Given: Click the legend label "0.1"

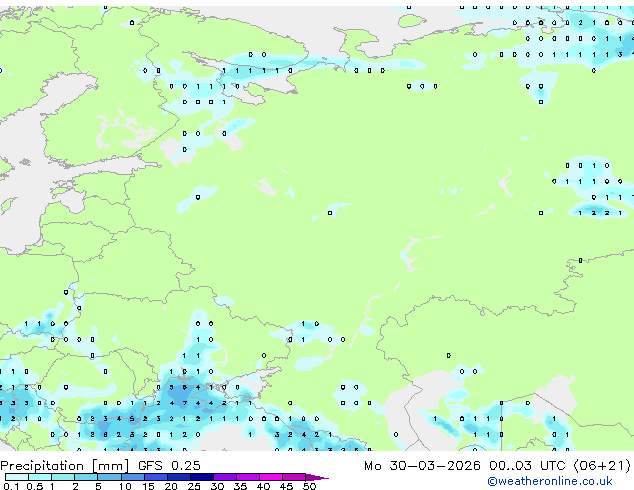Looking at the screenshot, I should pyautogui.click(x=11, y=486).
